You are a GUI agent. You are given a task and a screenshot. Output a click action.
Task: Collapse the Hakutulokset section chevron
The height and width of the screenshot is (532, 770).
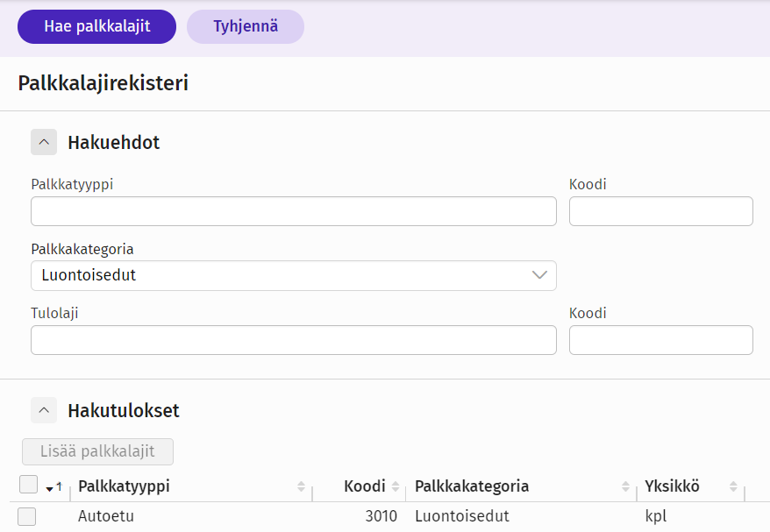coord(44,410)
